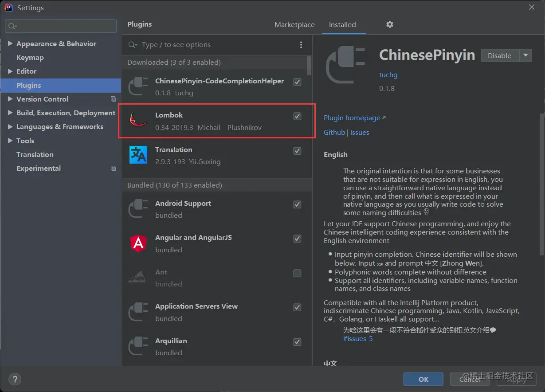Open the #issues-5 link
Image resolution: width=545 pixels, height=392 pixels.
point(358,339)
